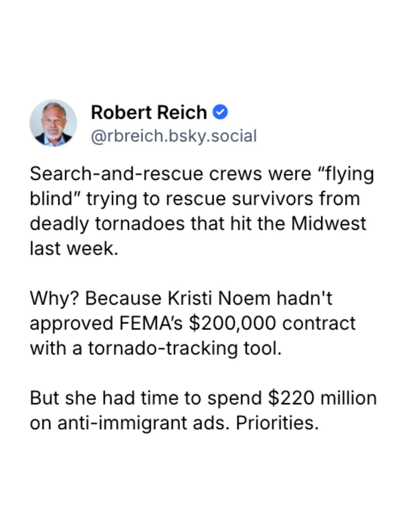Click the word "Midwest" in the post
Screen dimensions: 420x525
tap(328, 224)
